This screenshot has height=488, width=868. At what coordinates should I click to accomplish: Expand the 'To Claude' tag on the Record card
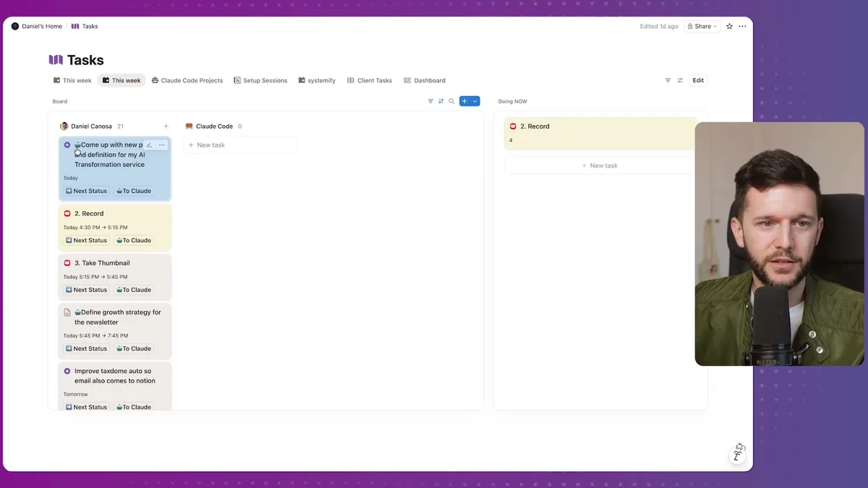(x=133, y=239)
